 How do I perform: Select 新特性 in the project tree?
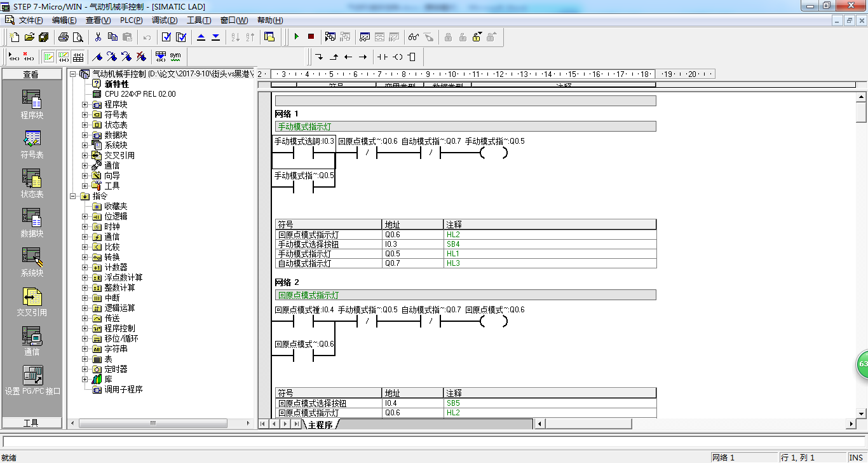(116, 84)
